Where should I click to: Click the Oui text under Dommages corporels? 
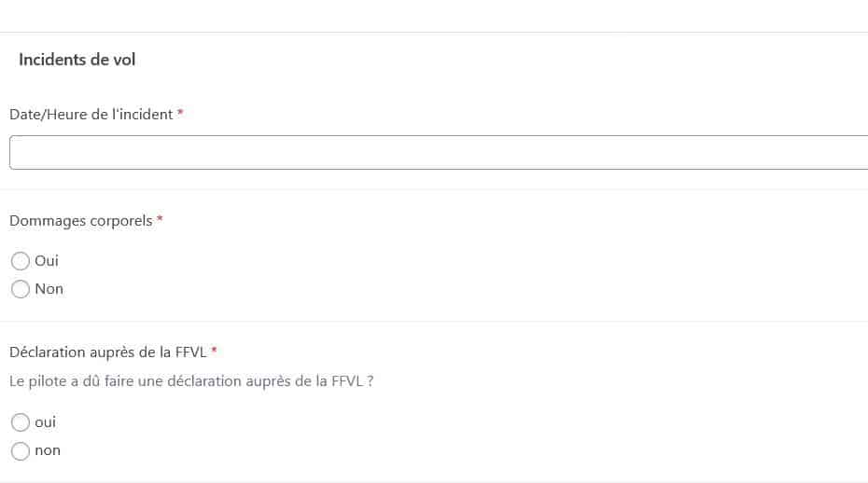(x=47, y=261)
